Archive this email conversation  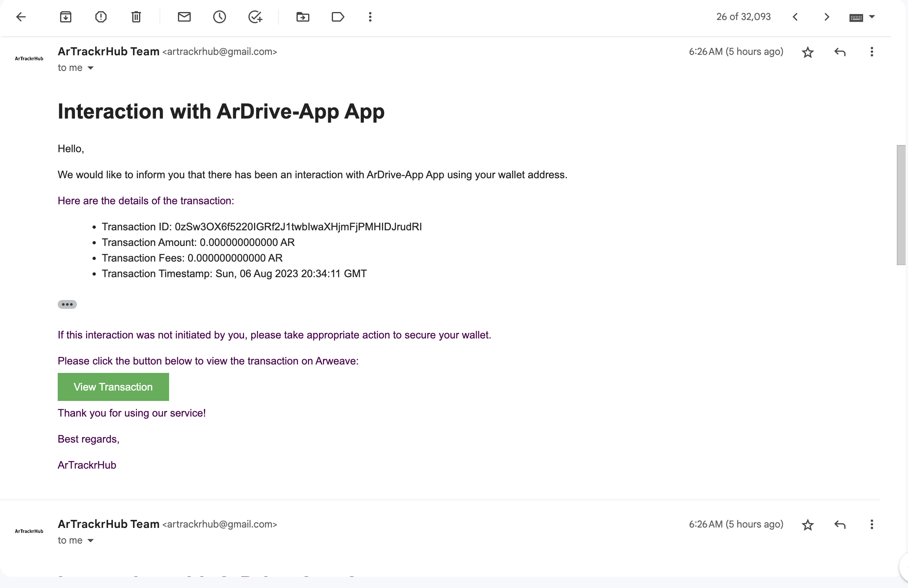pyautogui.click(x=66, y=17)
